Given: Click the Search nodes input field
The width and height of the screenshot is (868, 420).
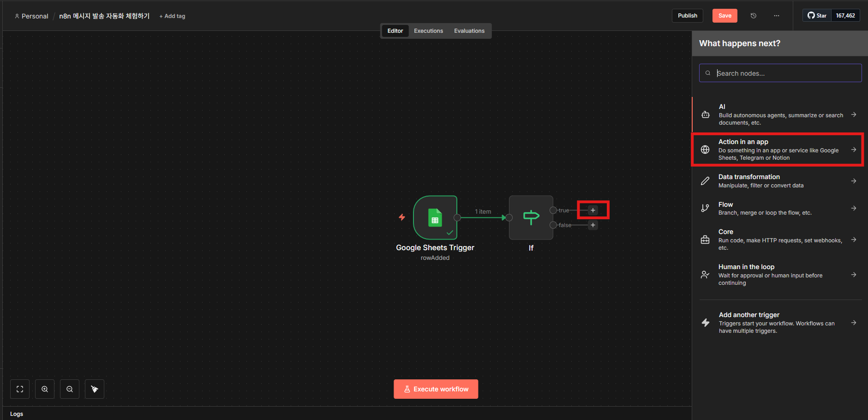Looking at the screenshot, I should pyautogui.click(x=784, y=73).
